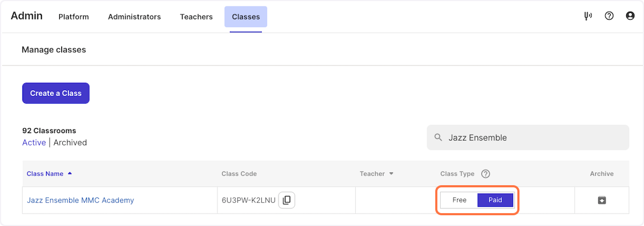Focus the Jazz Ensemble search field
Screen dimensions: 644x226
click(x=528, y=138)
